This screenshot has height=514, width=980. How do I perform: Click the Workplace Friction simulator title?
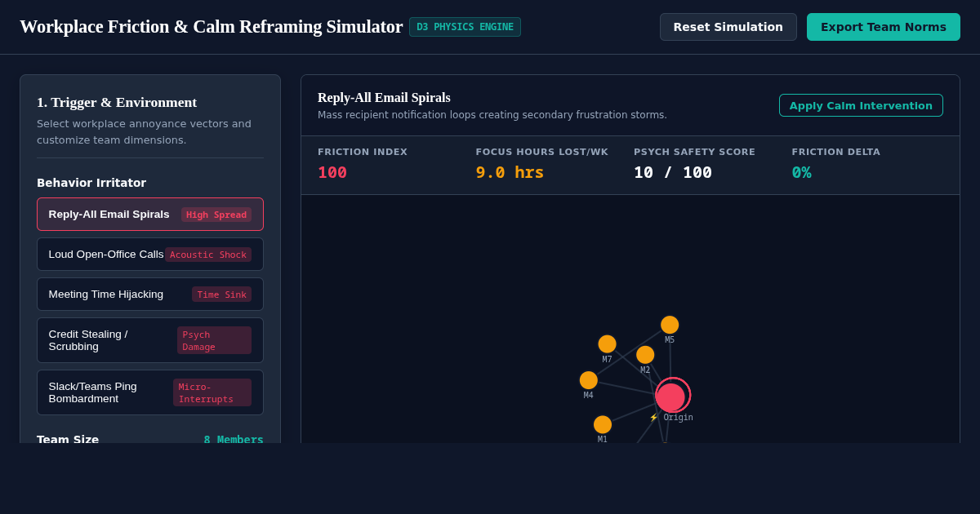pyautogui.click(x=212, y=27)
